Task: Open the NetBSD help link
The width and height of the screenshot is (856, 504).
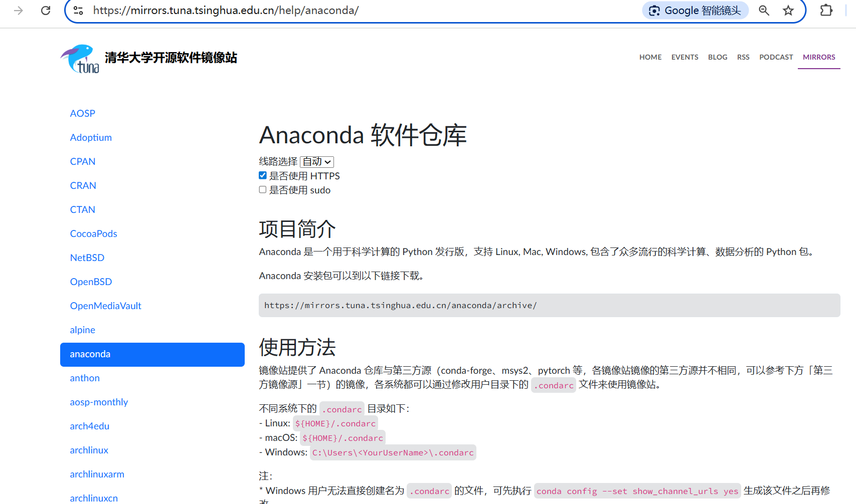Action: 87,258
